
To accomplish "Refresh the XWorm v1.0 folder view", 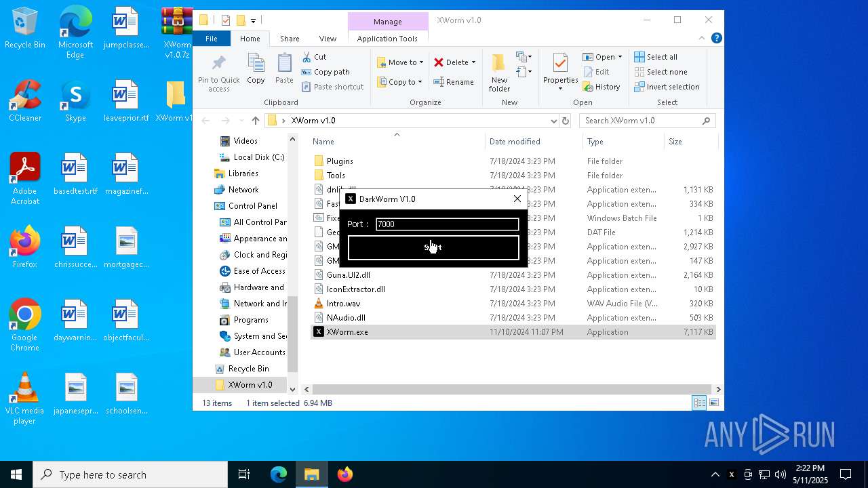I will [x=566, y=121].
